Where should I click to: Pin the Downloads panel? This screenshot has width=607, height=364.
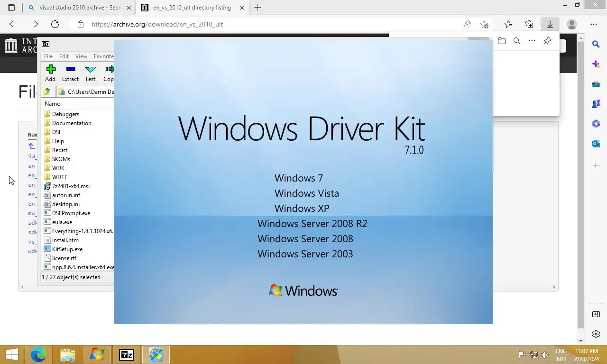click(x=547, y=41)
